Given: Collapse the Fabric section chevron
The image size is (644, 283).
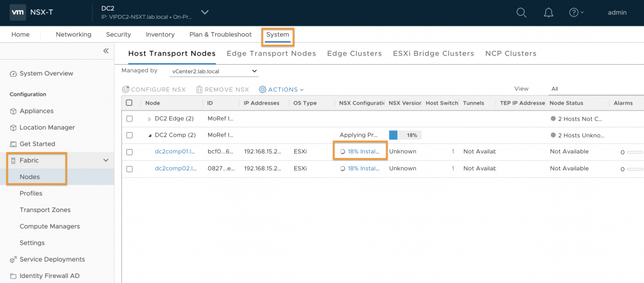Looking at the screenshot, I should (106, 160).
